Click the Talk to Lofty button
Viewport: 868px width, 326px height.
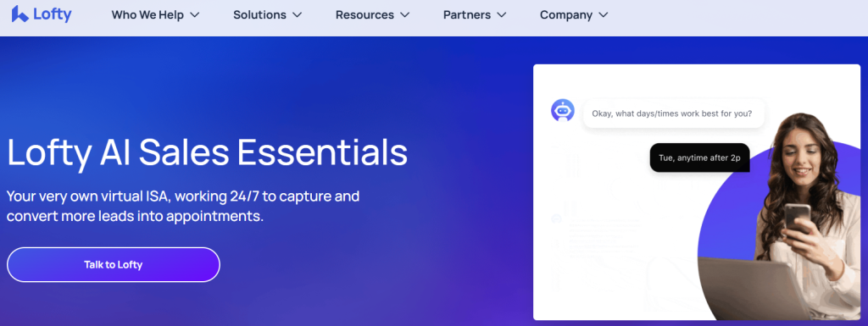tap(114, 265)
